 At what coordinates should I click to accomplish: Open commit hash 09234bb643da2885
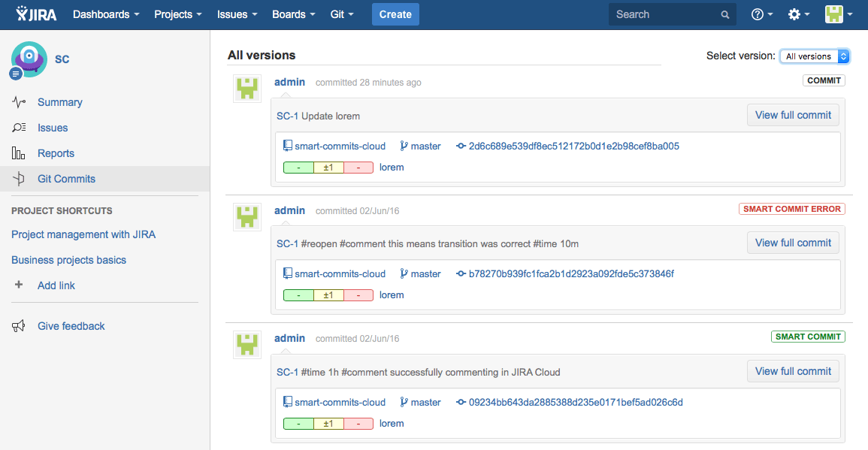point(576,403)
